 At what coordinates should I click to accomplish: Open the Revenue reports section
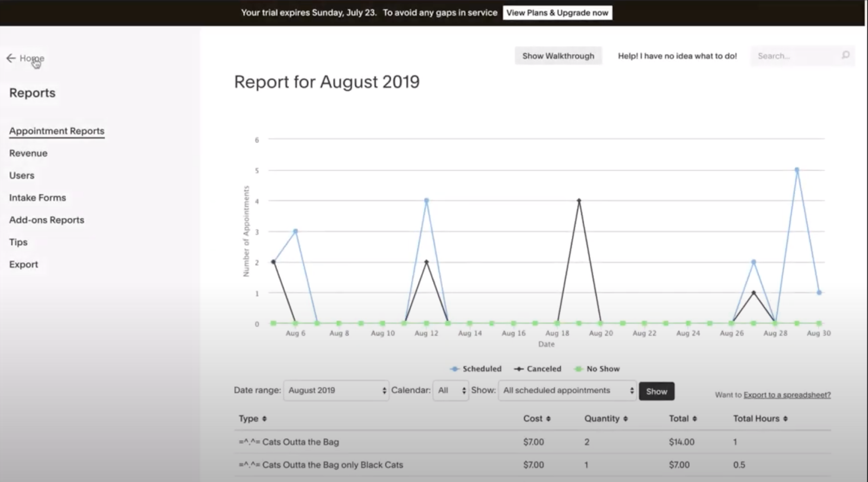[28, 154]
